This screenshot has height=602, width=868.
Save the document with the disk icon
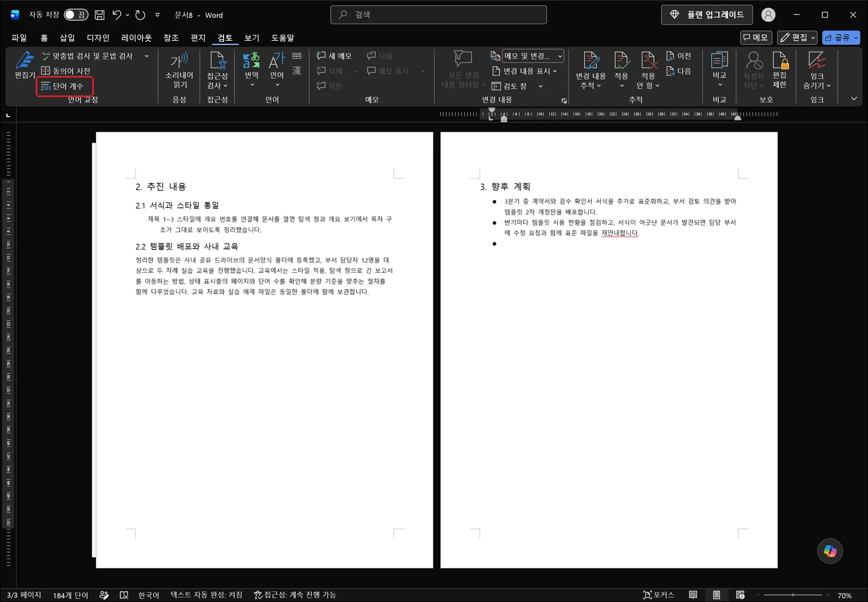click(100, 15)
